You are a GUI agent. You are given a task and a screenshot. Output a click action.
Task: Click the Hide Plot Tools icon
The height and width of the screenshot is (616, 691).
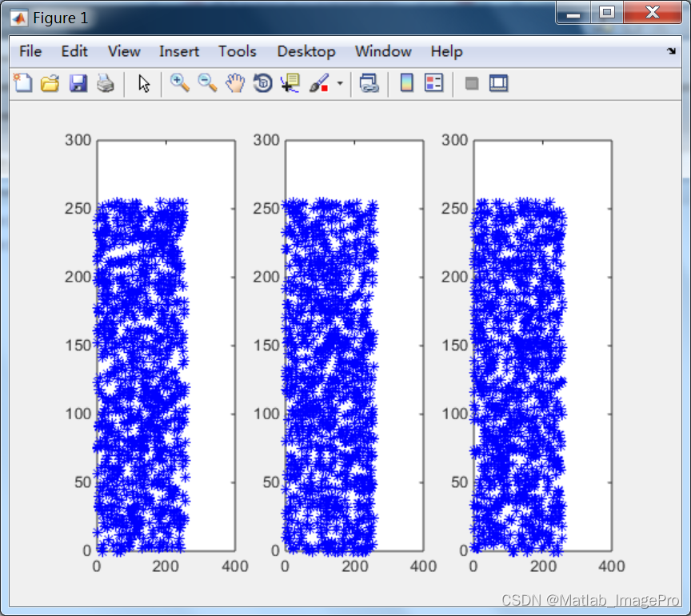472,83
